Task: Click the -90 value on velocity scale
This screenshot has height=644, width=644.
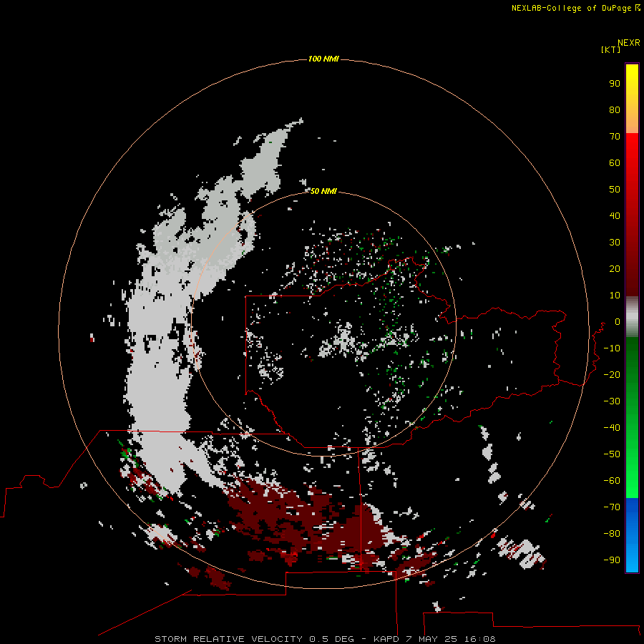Action: (x=612, y=560)
